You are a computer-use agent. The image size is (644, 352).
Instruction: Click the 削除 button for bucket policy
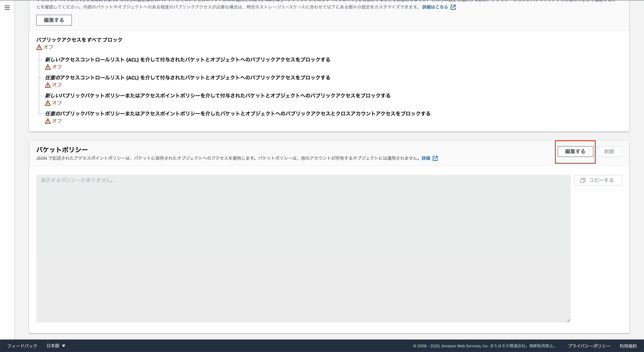pyautogui.click(x=609, y=152)
